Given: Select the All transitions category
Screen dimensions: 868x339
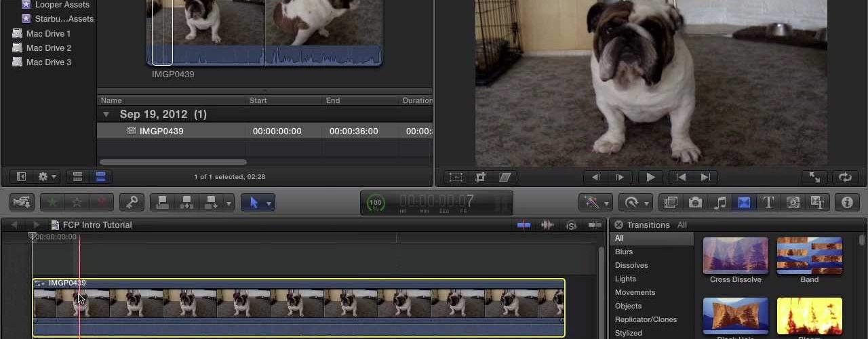Looking at the screenshot, I should tap(652, 238).
